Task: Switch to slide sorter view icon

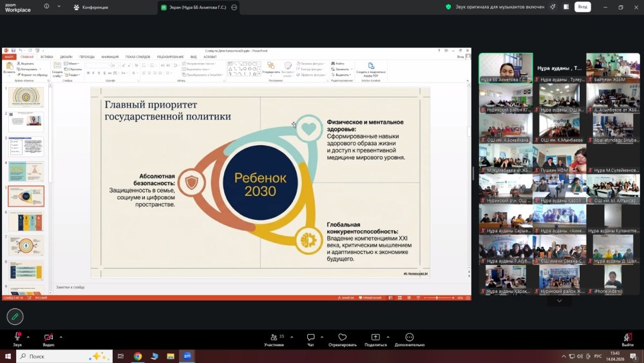Action: (400, 298)
